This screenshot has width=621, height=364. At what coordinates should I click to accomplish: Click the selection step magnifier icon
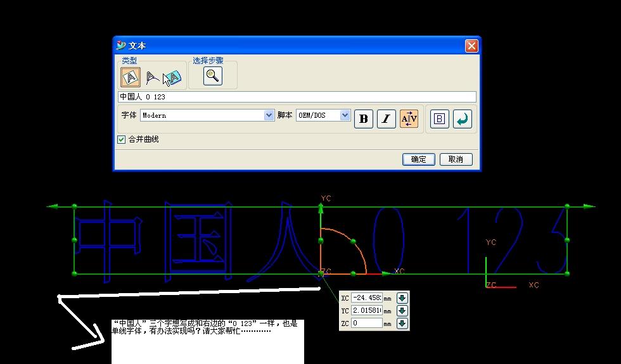pyautogui.click(x=213, y=75)
